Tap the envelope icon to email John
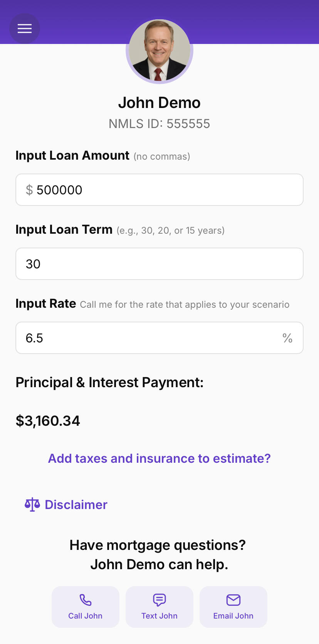319x644 pixels. point(233,600)
